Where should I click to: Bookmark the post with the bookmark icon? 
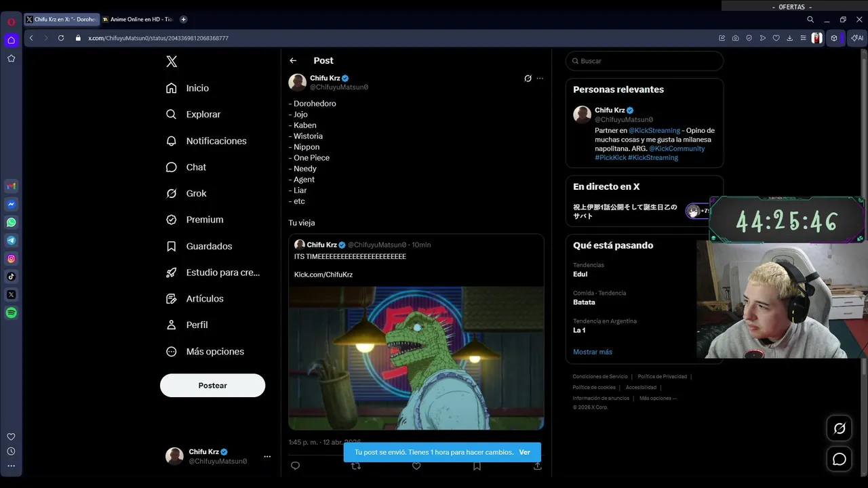point(477,466)
